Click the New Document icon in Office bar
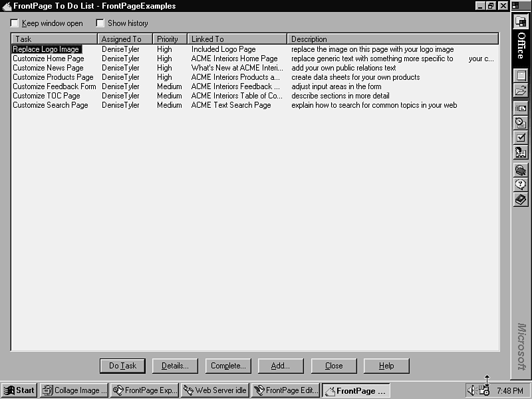 (521, 76)
